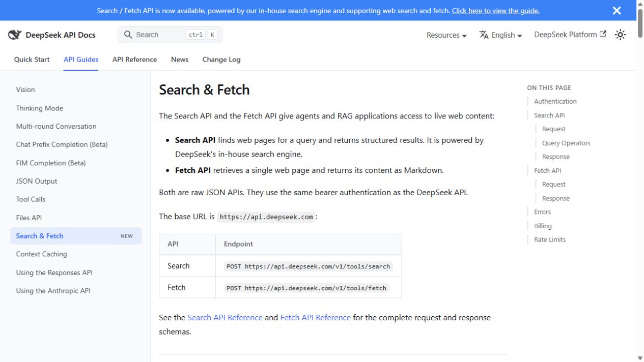Image resolution: width=644 pixels, height=362 pixels.
Task: Open the Change Log tab
Action: tap(221, 59)
